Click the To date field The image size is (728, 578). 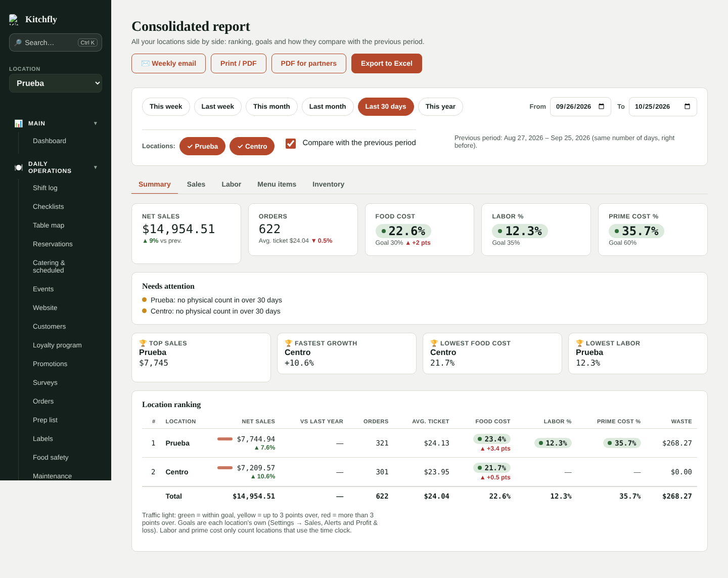(663, 107)
